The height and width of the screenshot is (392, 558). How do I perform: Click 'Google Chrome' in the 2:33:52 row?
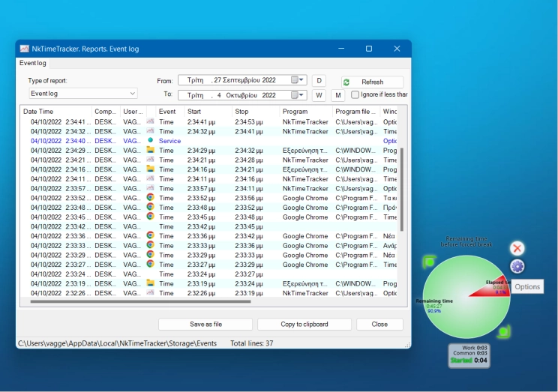(305, 198)
